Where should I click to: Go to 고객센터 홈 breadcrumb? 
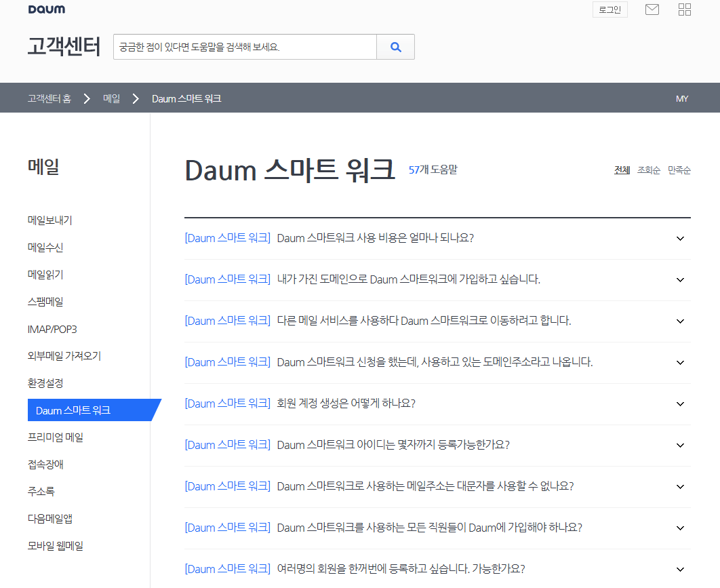coord(49,98)
